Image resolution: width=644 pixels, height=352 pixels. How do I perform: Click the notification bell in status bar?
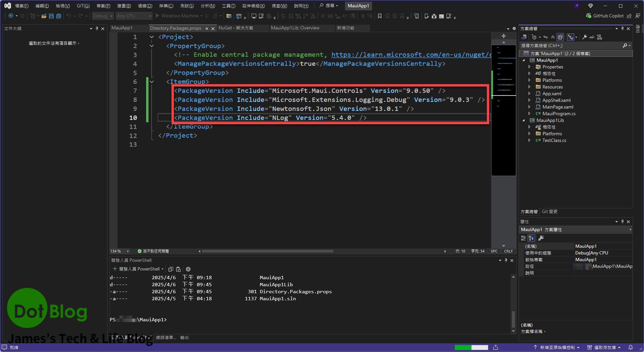631,347
